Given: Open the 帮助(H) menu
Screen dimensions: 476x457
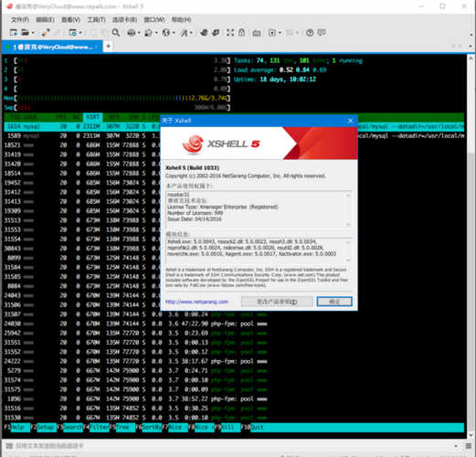Looking at the screenshot, I should coord(181,19).
